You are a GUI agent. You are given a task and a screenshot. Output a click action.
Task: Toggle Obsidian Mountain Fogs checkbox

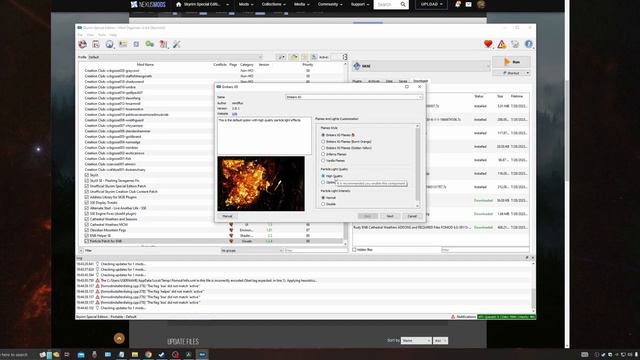pos(87,230)
